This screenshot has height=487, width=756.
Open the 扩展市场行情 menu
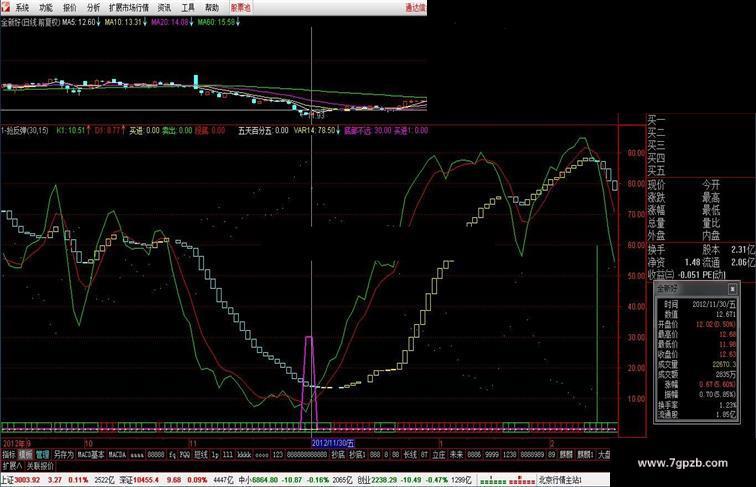coord(129,7)
